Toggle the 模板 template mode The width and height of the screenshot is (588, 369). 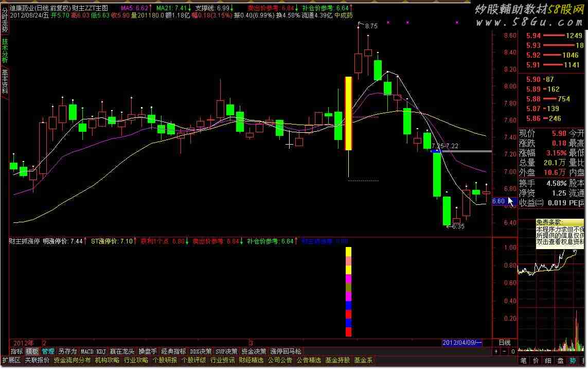click(x=32, y=352)
